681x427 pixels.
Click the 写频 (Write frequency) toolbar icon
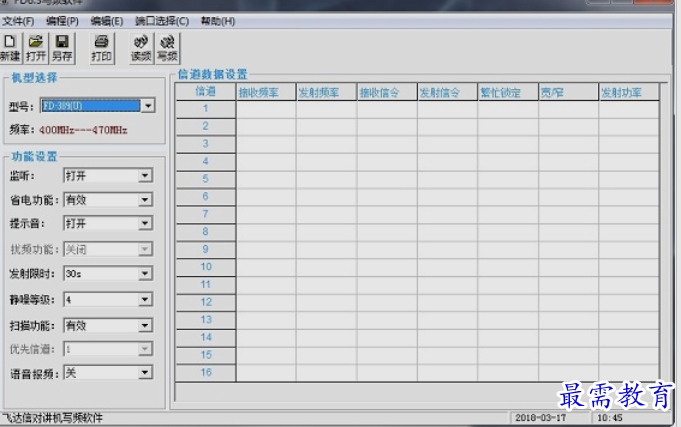pos(167,48)
